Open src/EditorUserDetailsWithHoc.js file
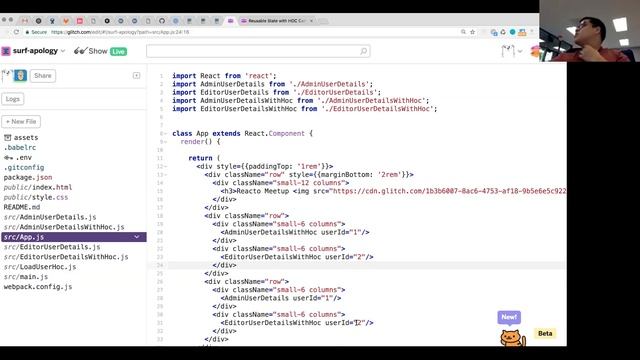The image size is (640, 360). (x=66, y=257)
